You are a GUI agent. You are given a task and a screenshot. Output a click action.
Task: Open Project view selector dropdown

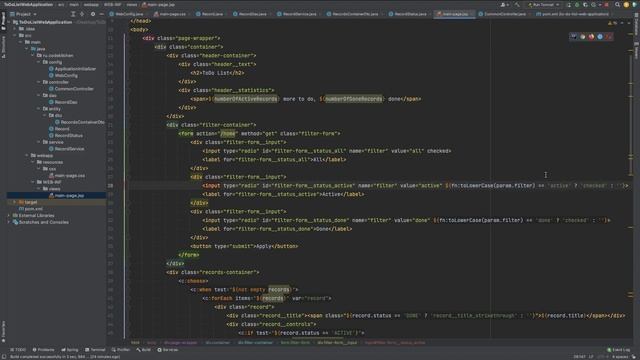click(x=24, y=14)
